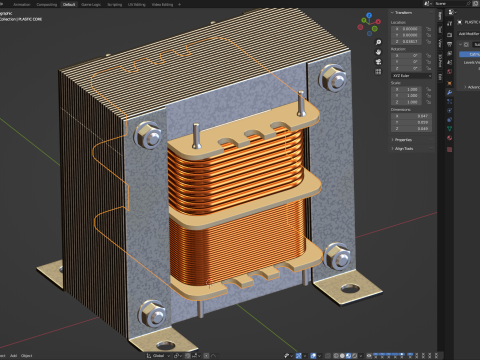Click the PLASTIC CORE object icon in properties header
The image size is (480, 360).
[x=460, y=22]
